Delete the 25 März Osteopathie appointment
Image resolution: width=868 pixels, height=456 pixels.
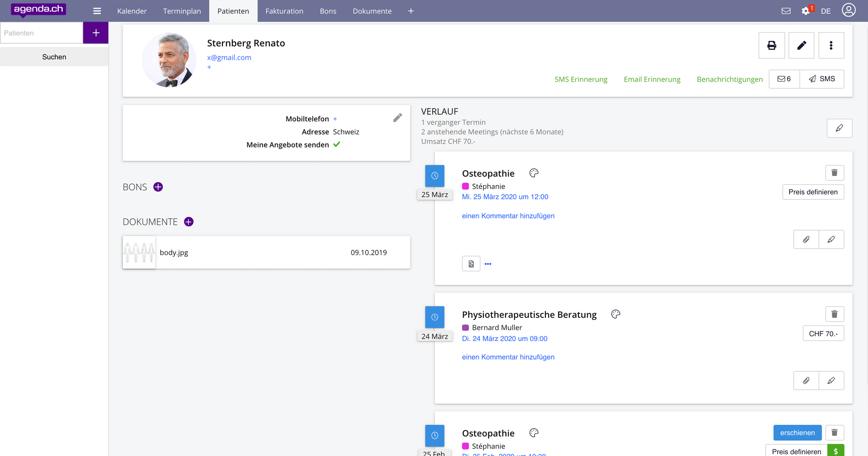[834, 173]
